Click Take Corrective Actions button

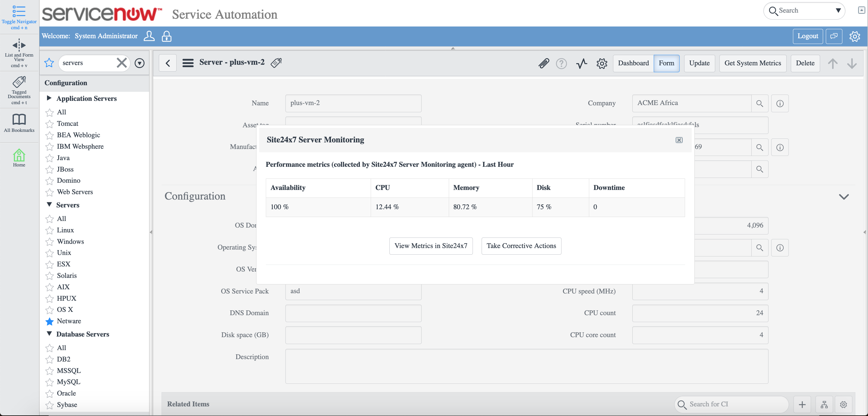tap(521, 246)
